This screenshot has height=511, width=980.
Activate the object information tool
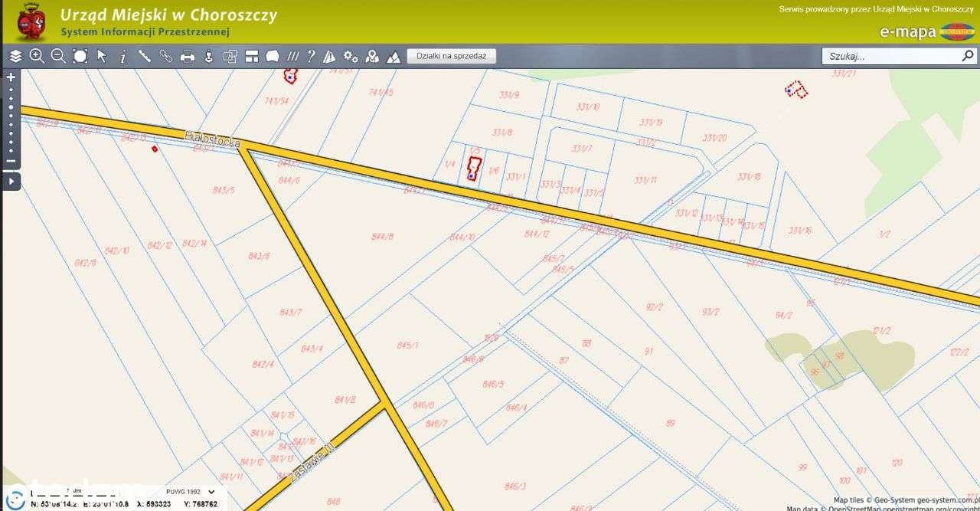122,56
